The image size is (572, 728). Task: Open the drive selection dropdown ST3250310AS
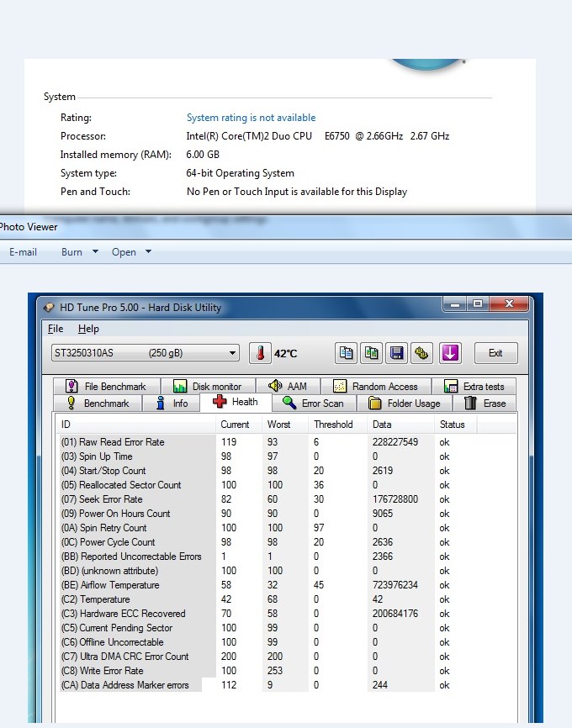(145, 353)
